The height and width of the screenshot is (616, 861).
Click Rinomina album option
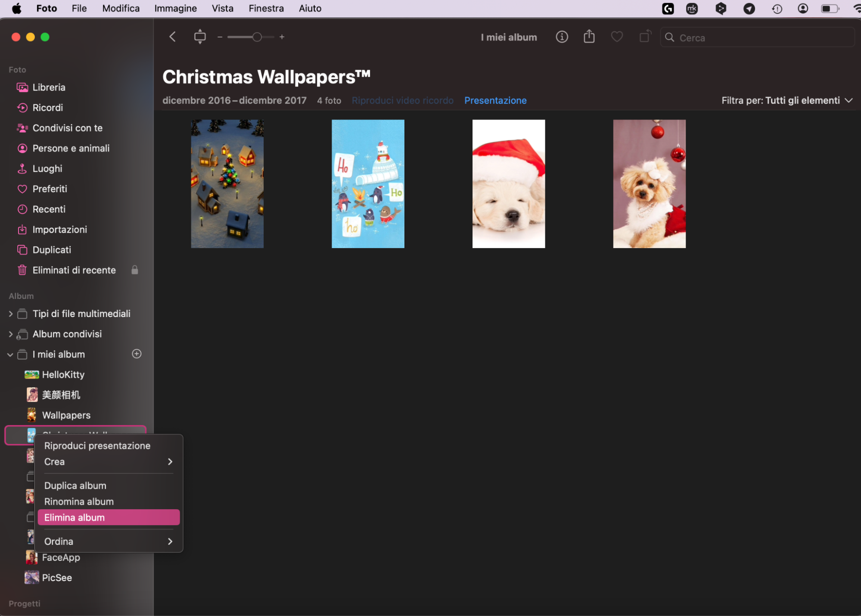click(x=78, y=501)
